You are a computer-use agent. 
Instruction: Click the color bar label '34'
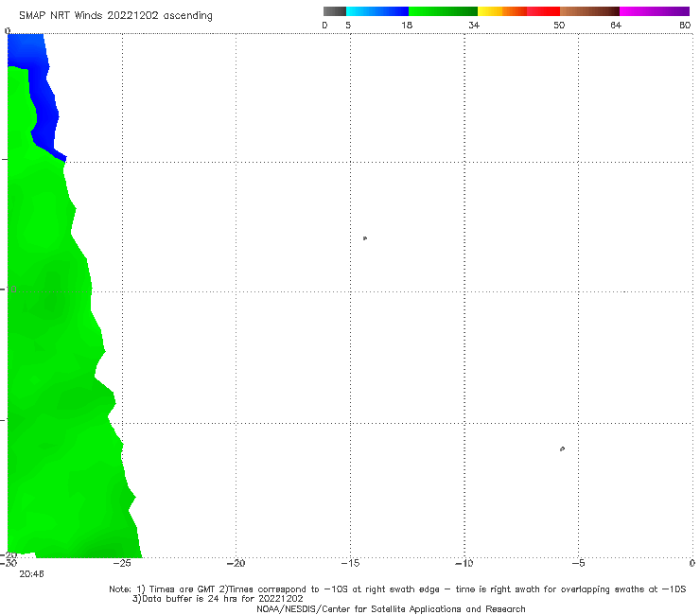pos(474,25)
